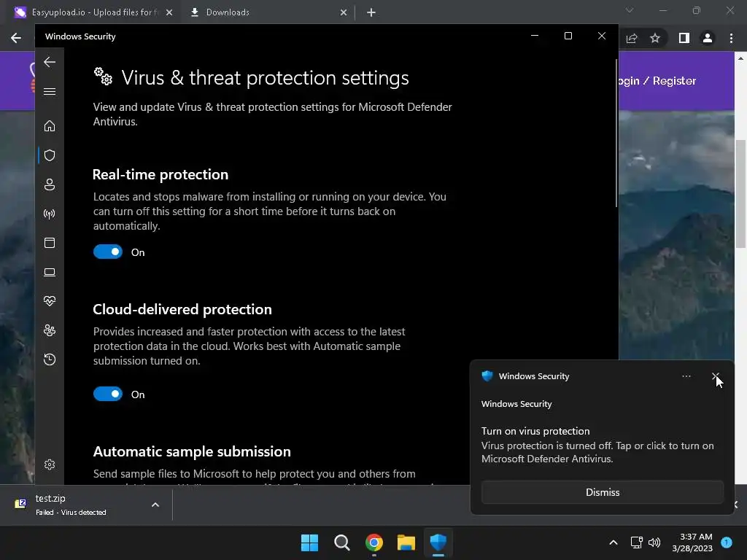Image resolution: width=747 pixels, height=560 pixels.
Task: Bookmark this page star icon
Action: (x=655, y=38)
